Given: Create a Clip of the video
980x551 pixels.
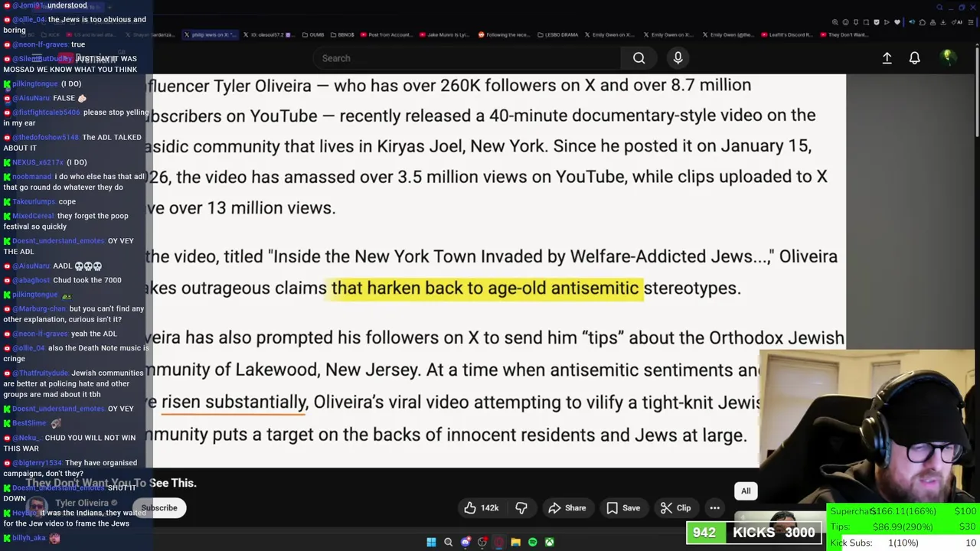Looking at the screenshot, I should point(675,508).
